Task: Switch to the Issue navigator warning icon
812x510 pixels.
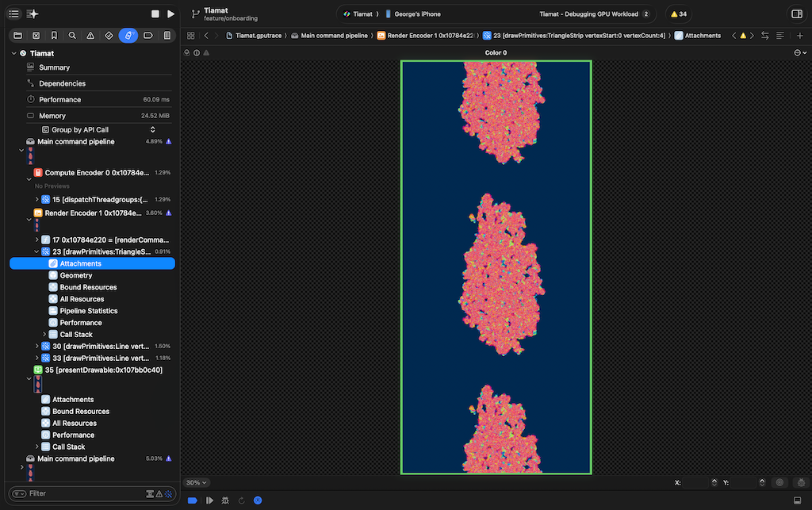Action: click(90, 36)
